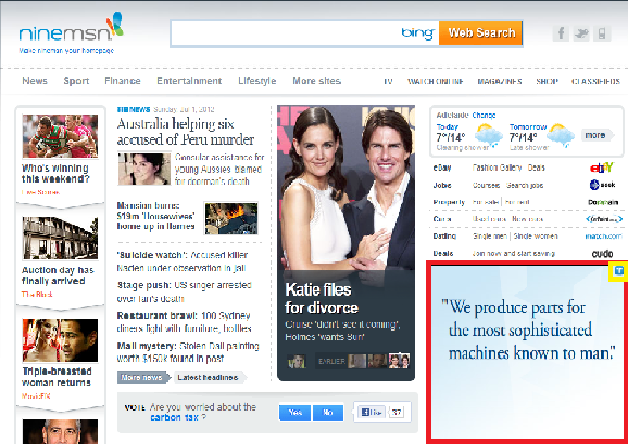Open the News menu
Screen dimensions: 628x444
click(x=35, y=81)
